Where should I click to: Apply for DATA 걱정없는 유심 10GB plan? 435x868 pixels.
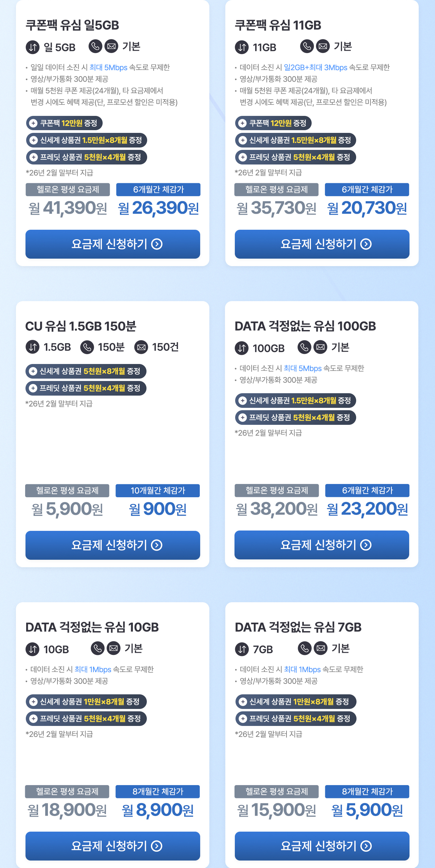click(x=113, y=846)
